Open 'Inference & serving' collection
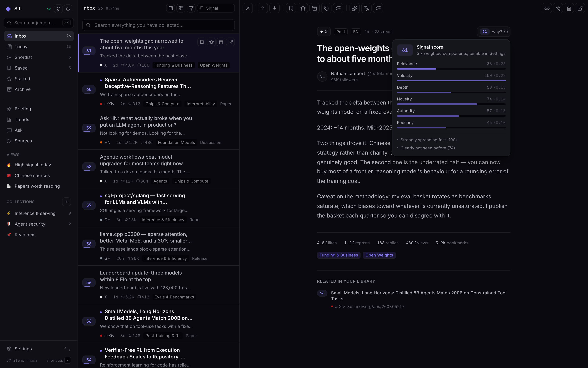 (39, 213)
